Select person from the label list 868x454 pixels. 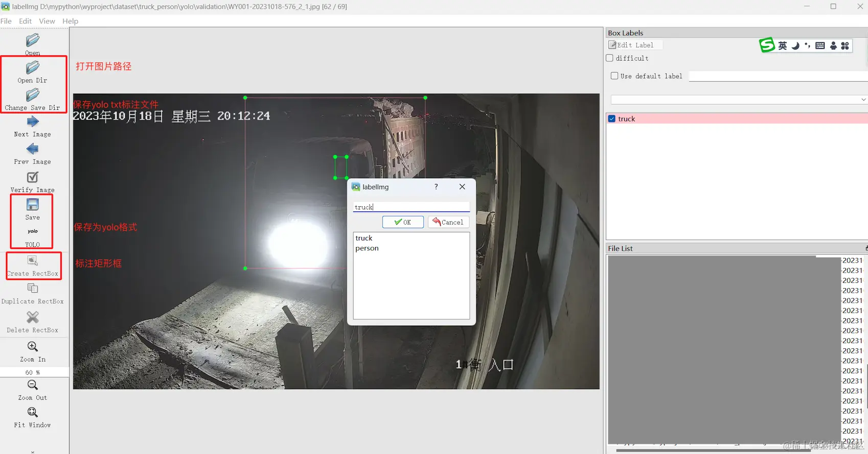(x=367, y=248)
